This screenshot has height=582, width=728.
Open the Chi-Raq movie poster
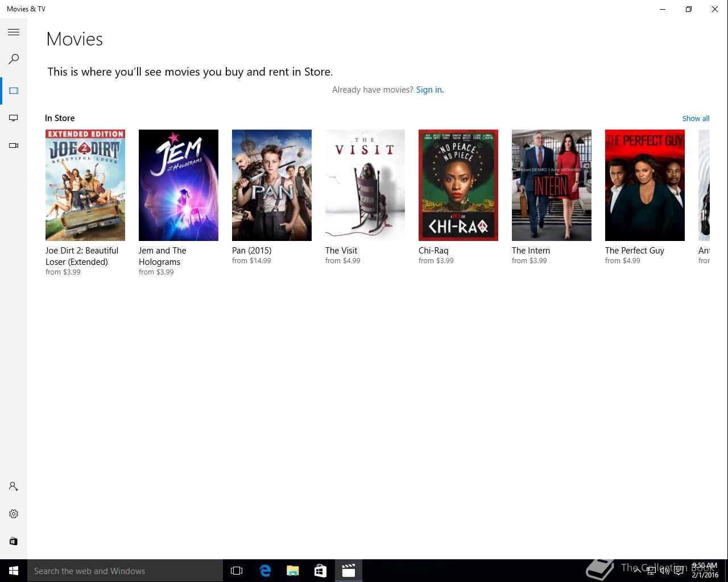(458, 185)
